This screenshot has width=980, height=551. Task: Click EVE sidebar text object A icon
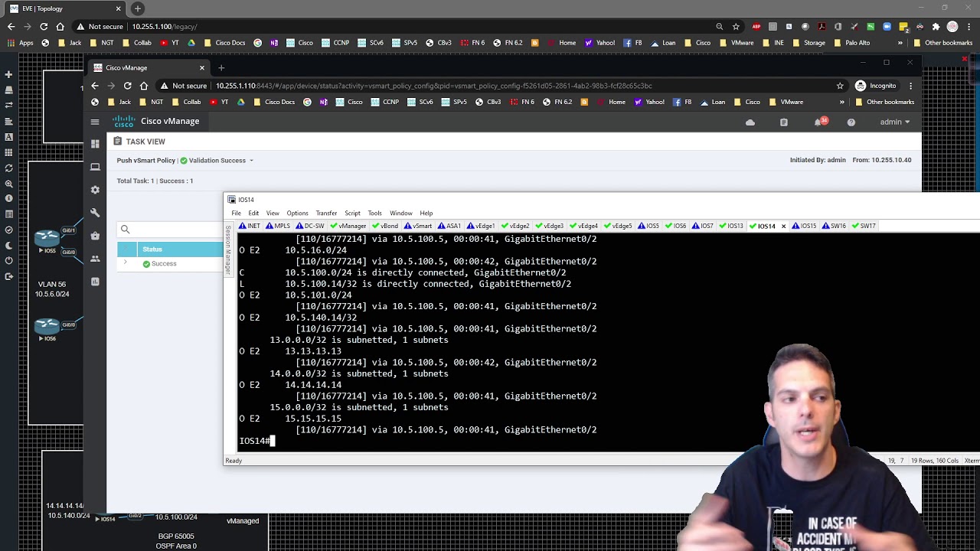(x=8, y=137)
